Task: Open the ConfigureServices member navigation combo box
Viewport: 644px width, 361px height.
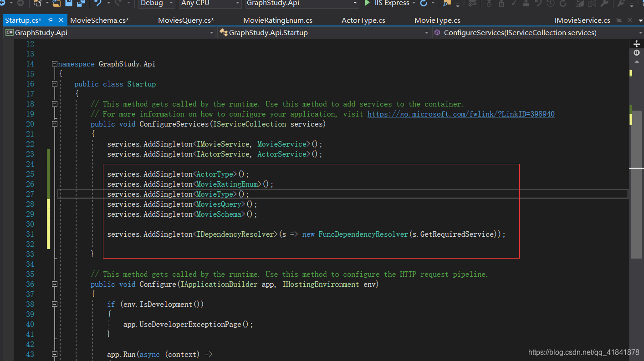Action: 537,33
